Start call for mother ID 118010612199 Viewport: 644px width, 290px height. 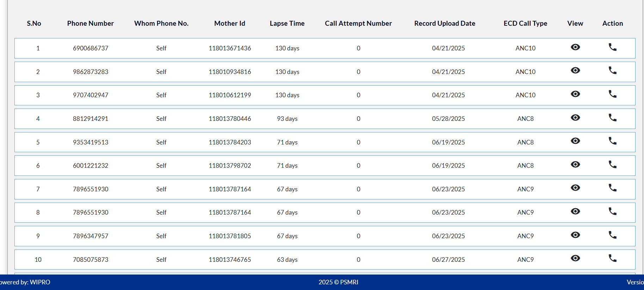point(612,94)
